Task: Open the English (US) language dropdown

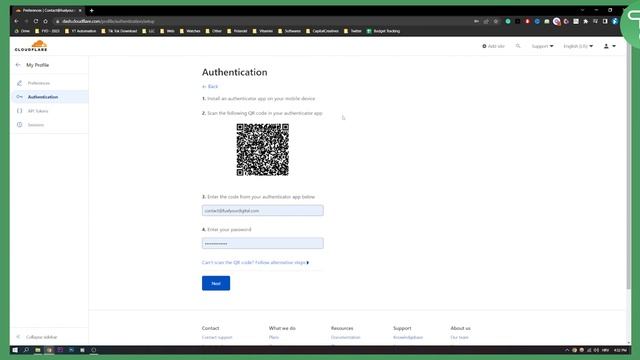Action: click(x=578, y=46)
